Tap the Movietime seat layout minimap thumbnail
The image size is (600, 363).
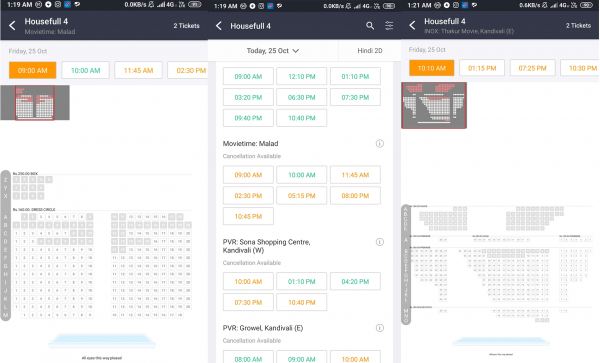pos(35,103)
